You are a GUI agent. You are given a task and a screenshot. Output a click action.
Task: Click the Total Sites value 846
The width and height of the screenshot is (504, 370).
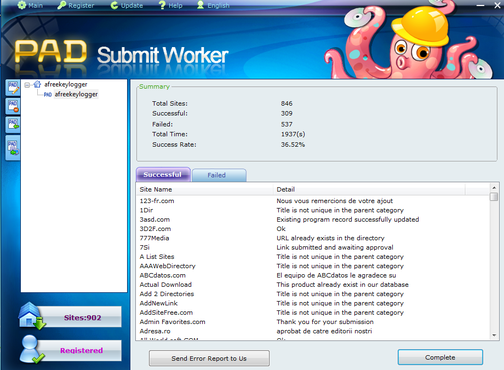(x=287, y=104)
